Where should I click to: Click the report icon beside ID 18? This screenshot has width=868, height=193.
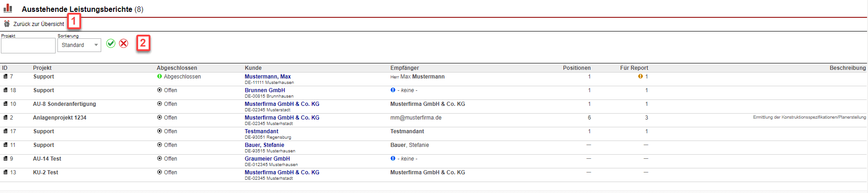[x=5, y=90]
